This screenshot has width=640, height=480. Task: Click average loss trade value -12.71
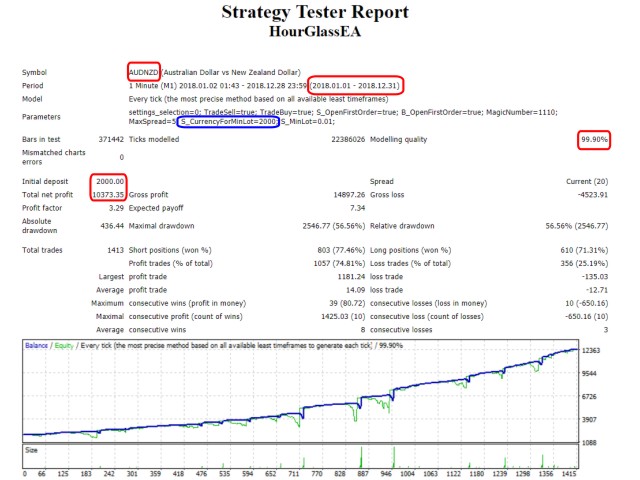[597, 290]
